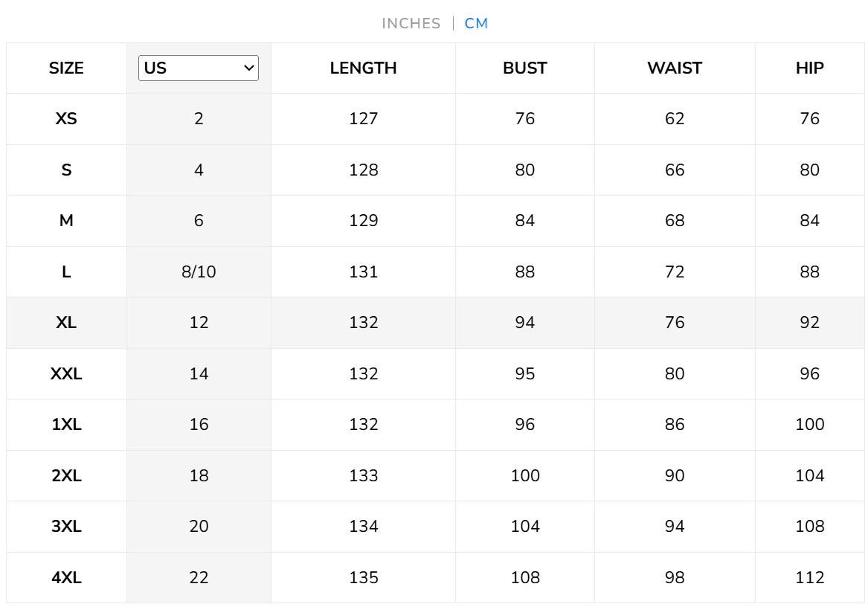Viewport: 868px width, 607px height.
Task: Click the BUST column header
Action: (524, 68)
